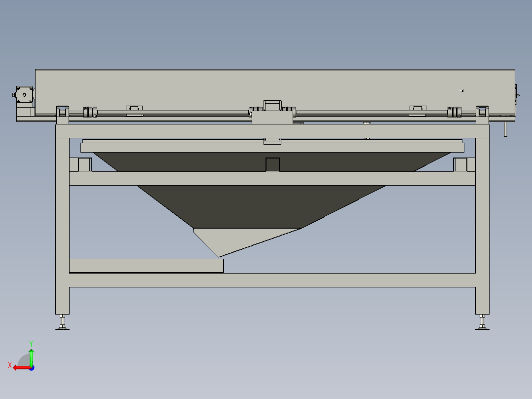Screen dimensions: 532x399
Task: Click the blue Z axis dot of triad
Action: [x=32, y=368]
